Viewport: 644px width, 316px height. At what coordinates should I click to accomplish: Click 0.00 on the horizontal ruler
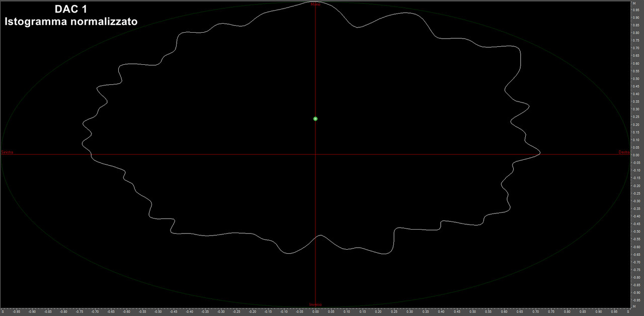point(315,312)
